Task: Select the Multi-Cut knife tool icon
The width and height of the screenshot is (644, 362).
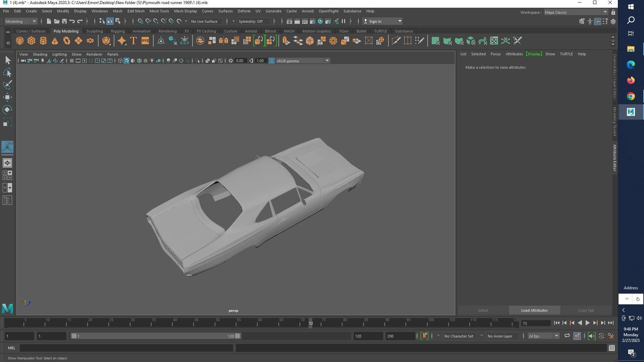Action: pos(396,41)
